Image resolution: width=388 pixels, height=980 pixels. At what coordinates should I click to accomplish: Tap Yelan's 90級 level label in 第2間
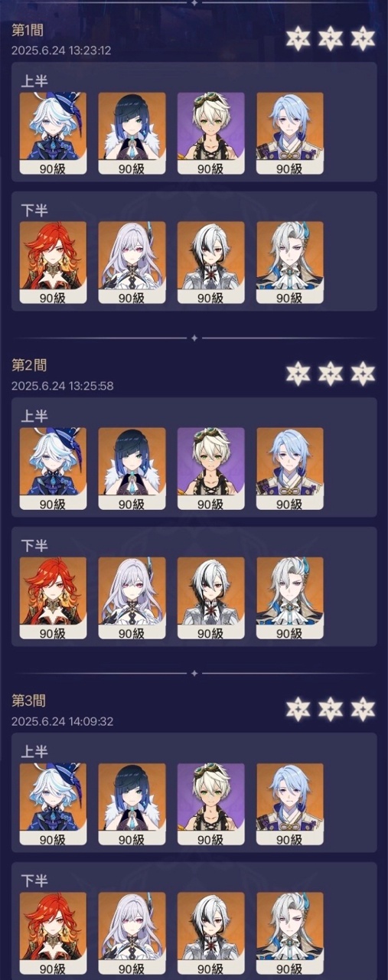pyautogui.click(x=132, y=504)
